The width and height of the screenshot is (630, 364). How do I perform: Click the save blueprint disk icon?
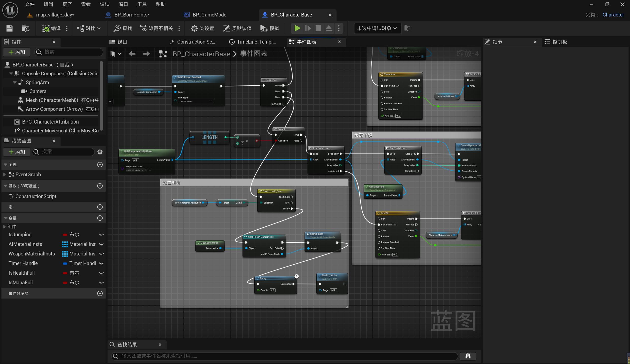coord(10,28)
